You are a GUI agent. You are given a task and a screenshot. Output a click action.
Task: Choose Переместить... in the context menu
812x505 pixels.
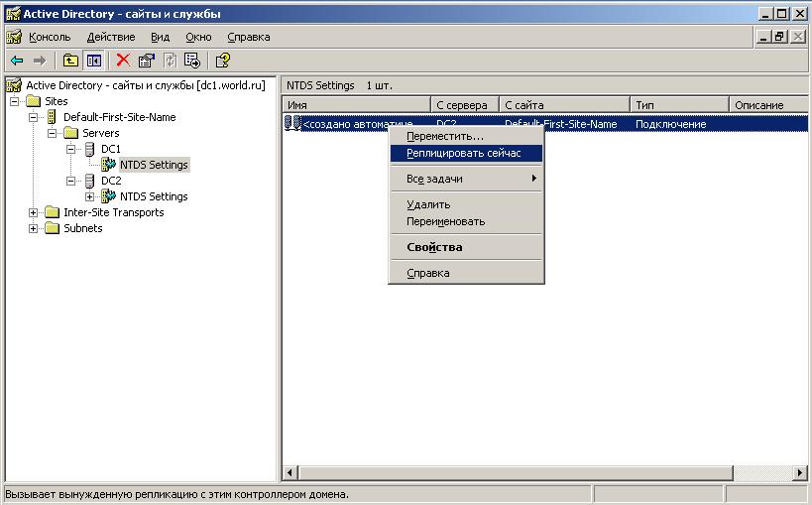(x=466, y=136)
